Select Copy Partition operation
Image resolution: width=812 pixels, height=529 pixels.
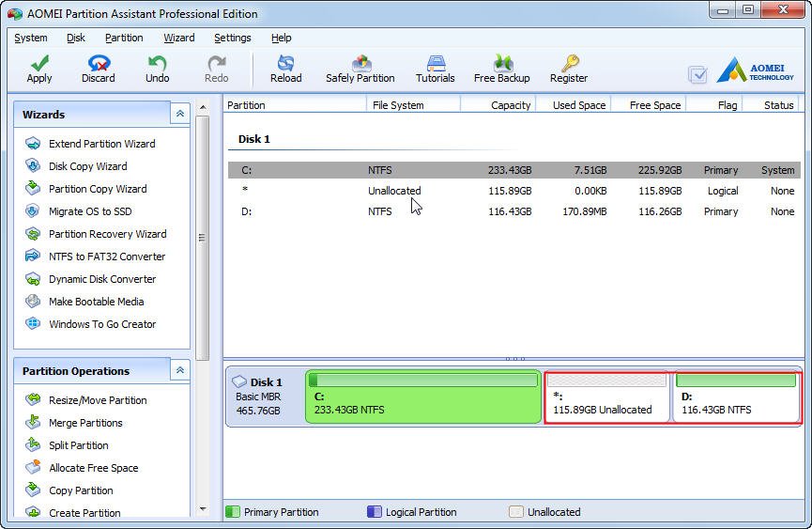(69, 490)
